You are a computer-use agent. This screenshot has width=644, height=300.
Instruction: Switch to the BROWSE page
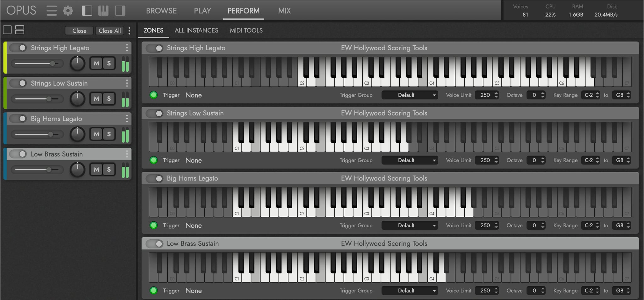coord(161,11)
